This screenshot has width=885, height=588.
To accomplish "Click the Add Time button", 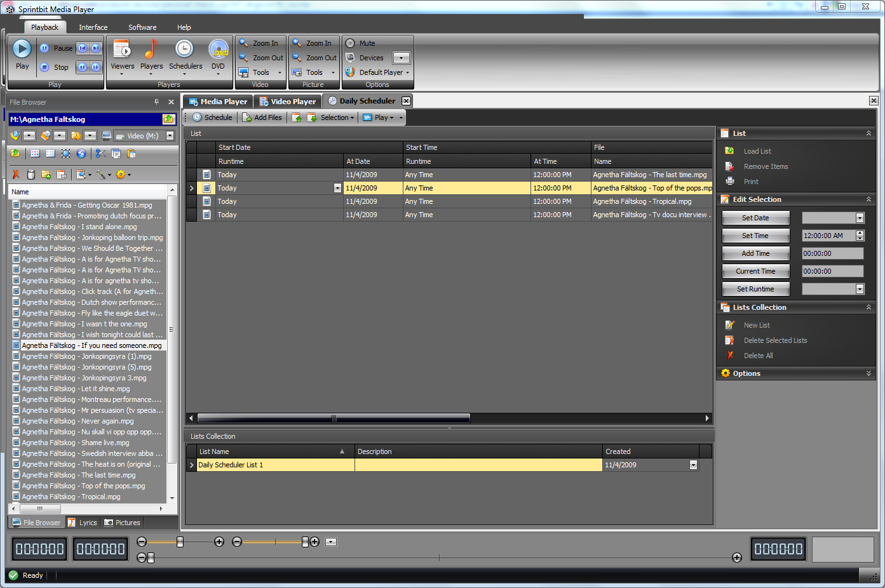I will (755, 253).
